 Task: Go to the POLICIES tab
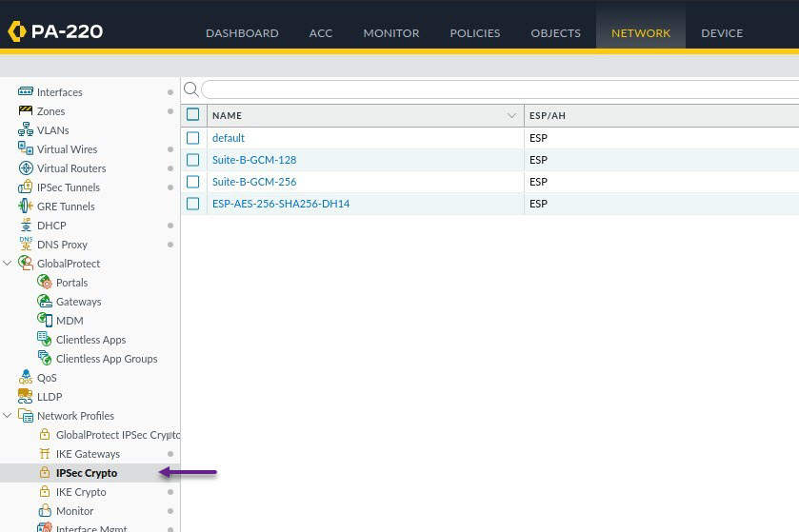475,33
